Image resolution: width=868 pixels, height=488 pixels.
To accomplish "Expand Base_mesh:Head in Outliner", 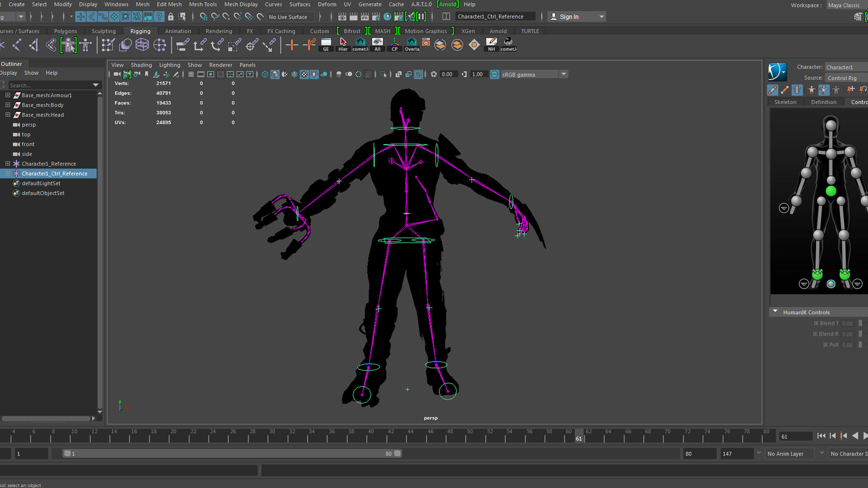I will point(7,115).
